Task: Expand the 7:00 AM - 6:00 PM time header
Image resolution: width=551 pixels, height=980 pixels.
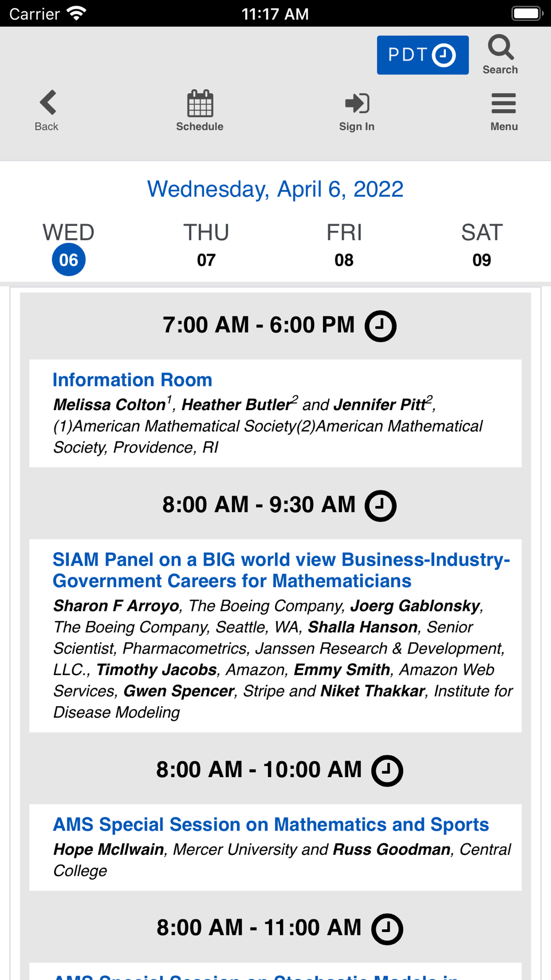Action: coord(258,325)
